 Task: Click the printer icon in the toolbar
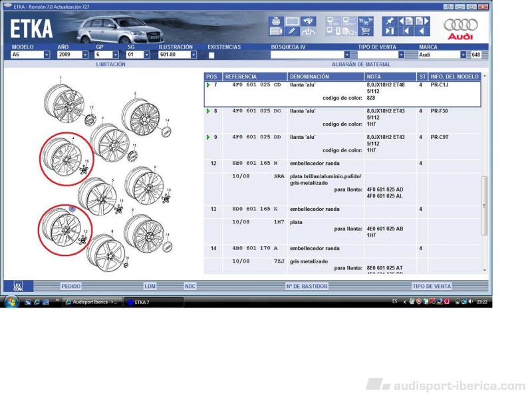(276, 21)
